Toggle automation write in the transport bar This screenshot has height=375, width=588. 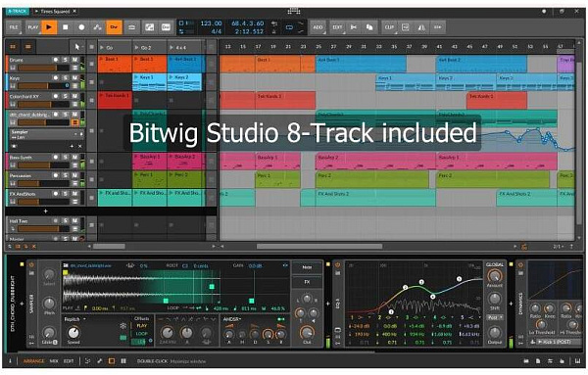point(97,27)
